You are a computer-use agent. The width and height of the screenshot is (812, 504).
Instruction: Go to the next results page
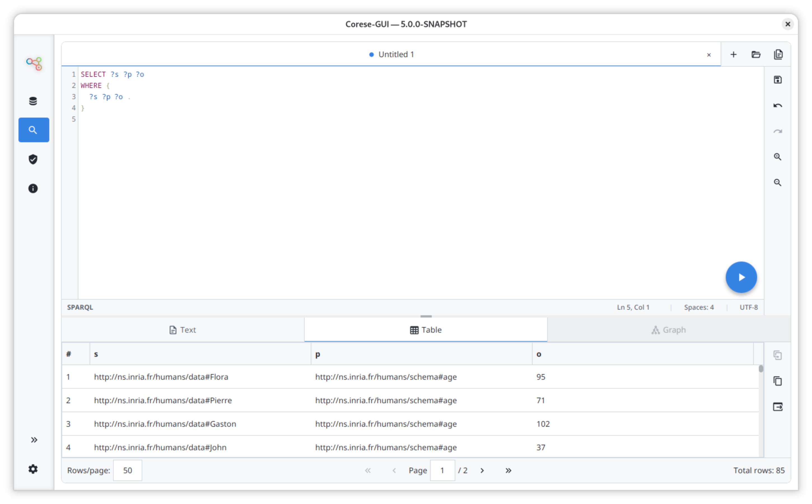coord(482,470)
